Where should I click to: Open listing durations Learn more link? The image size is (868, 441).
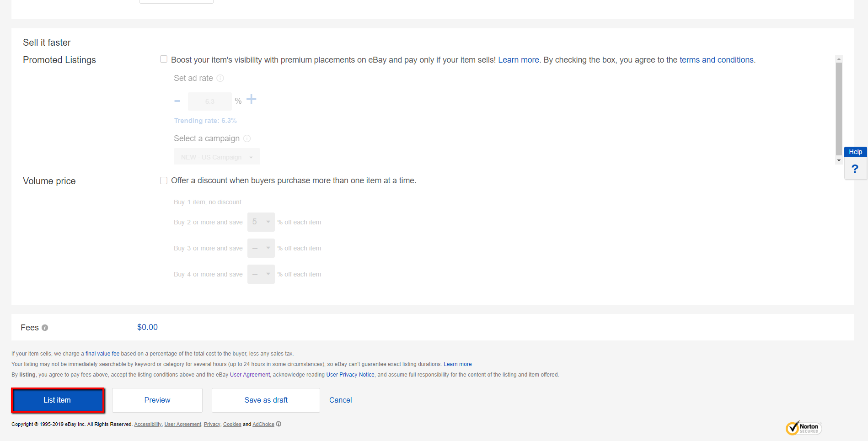[x=457, y=364]
